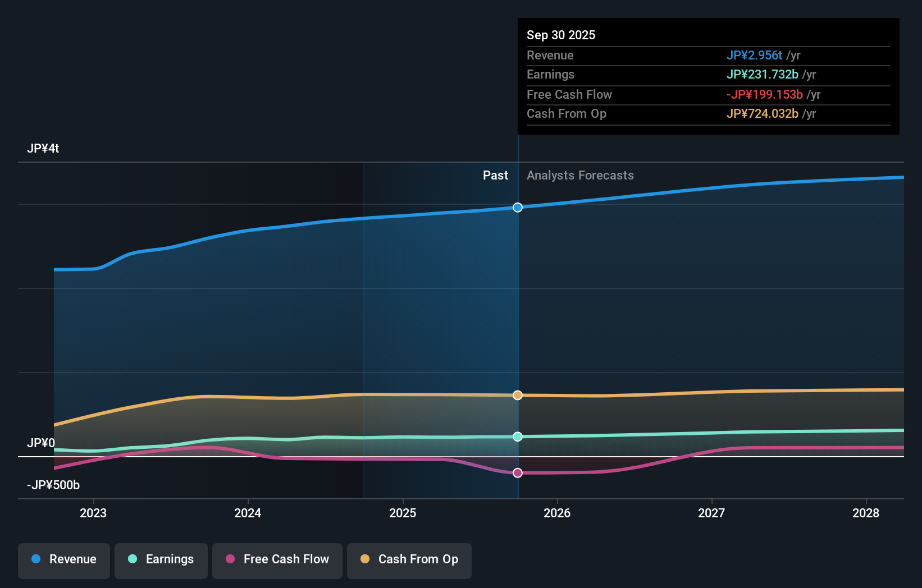This screenshot has height=588, width=922.
Task: Click the Analysts Forecasts section label
Action: click(x=580, y=175)
